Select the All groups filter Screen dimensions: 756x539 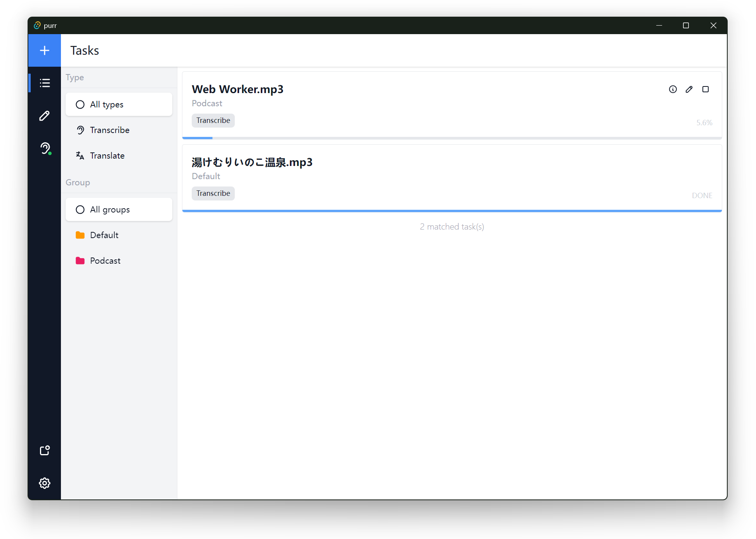click(x=119, y=209)
